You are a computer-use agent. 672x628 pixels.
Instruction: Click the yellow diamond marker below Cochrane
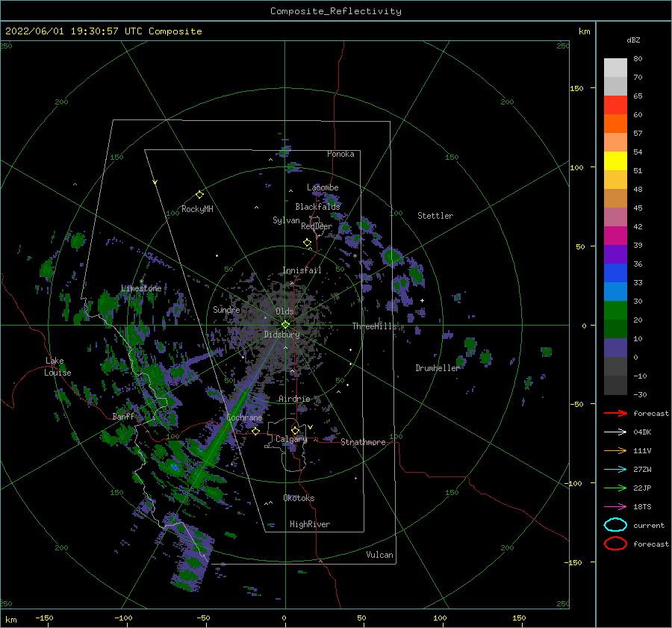click(255, 431)
